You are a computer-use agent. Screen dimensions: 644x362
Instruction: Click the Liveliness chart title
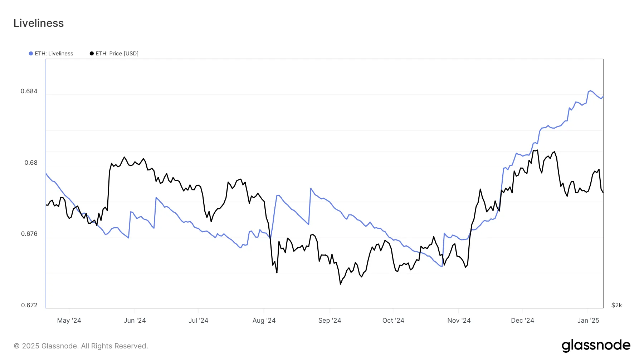click(39, 23)
